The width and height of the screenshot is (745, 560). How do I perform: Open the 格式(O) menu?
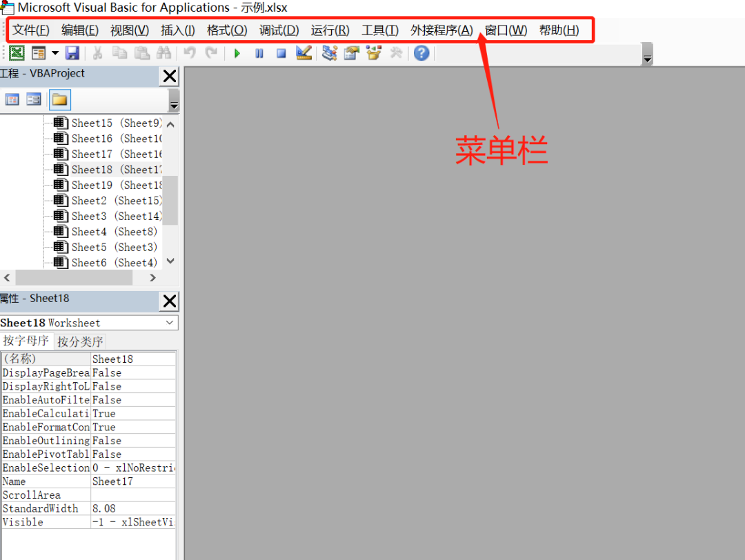tap(227, 30)
